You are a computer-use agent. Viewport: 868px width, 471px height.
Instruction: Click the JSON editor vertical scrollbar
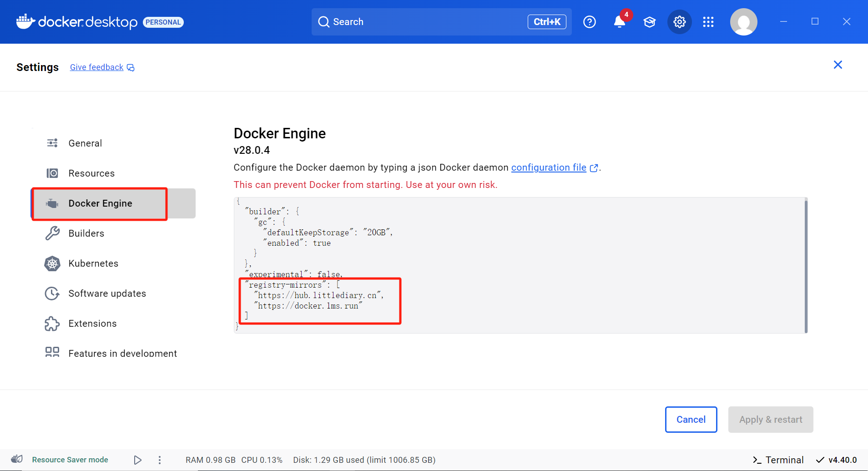click(x=806, y=266)
